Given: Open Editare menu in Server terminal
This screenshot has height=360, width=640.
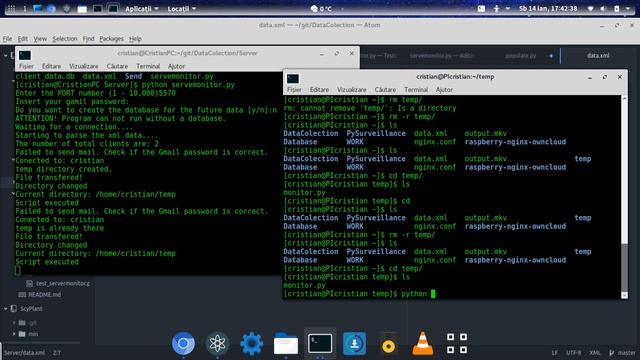Looking at the screenshot, I should [51, 66].
